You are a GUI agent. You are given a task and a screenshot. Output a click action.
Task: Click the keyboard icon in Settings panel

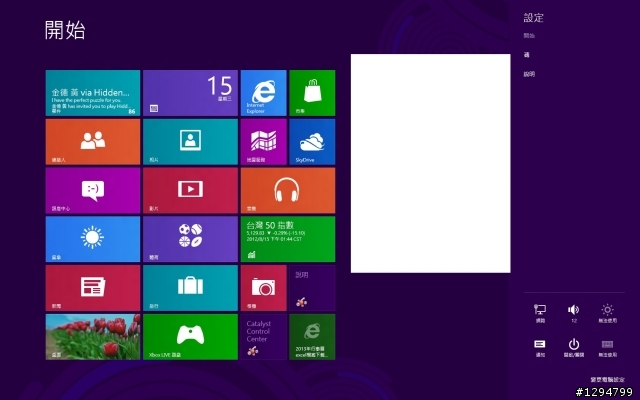607,348
